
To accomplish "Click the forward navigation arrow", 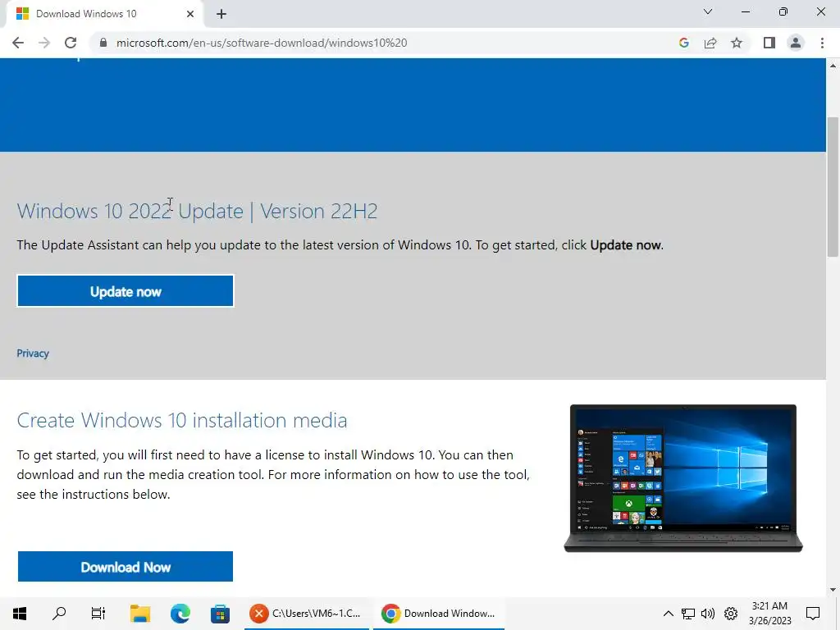I will click(44, 43).
